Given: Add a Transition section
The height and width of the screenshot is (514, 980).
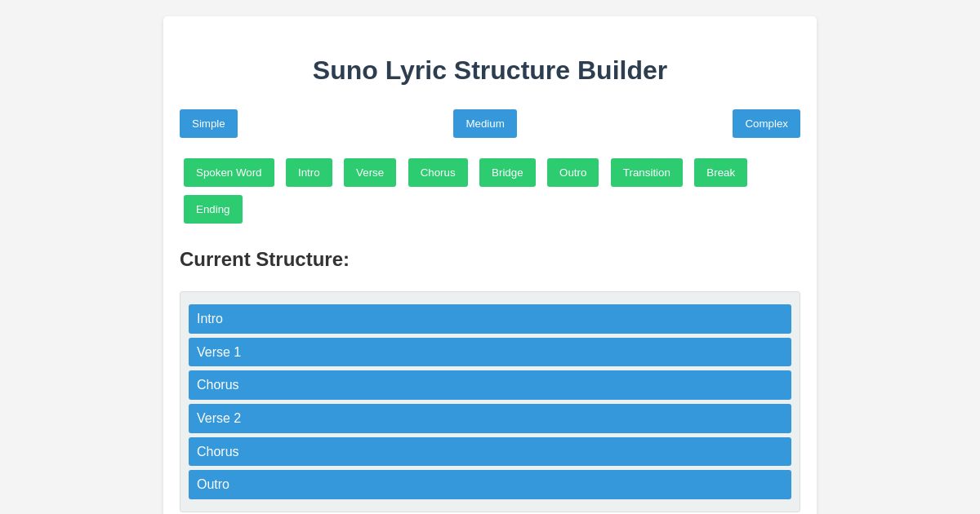Looking at the screenshot, I should pos(647,172).
